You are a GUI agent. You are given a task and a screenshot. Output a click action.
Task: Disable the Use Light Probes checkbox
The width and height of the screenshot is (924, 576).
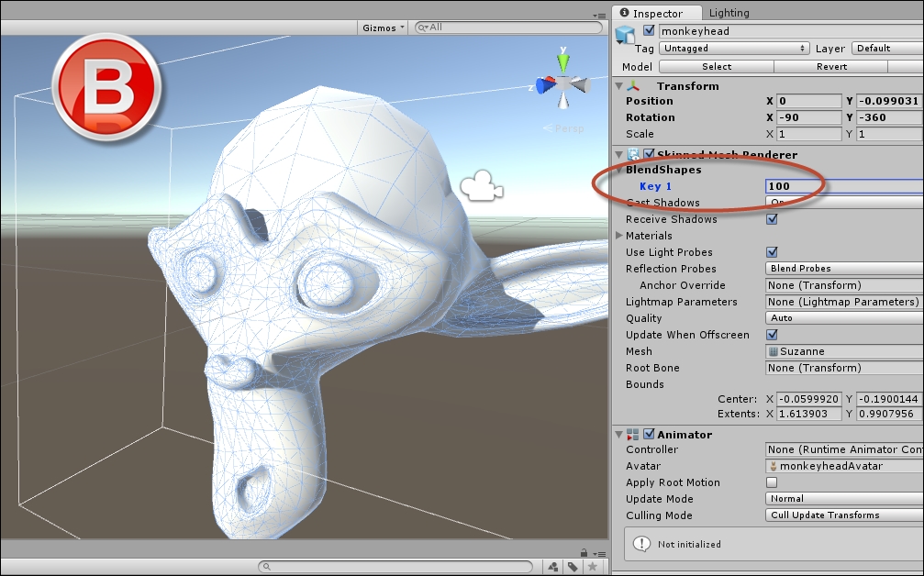[x=772, y=252]
